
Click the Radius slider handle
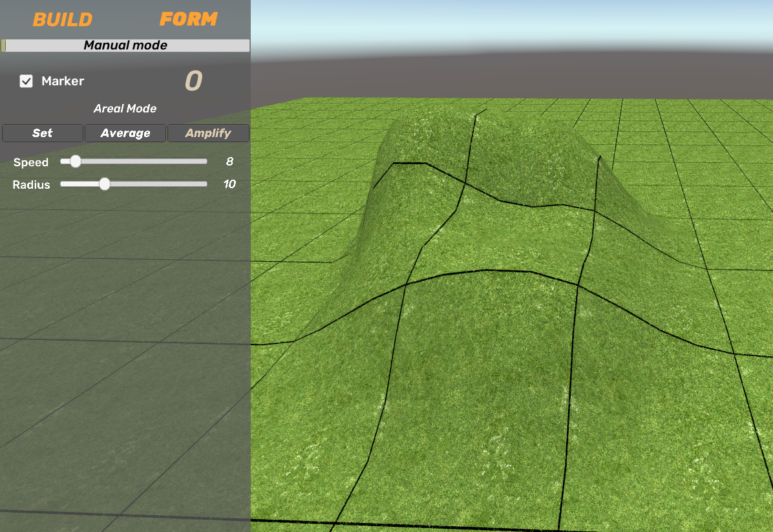[x=105, y=184]
